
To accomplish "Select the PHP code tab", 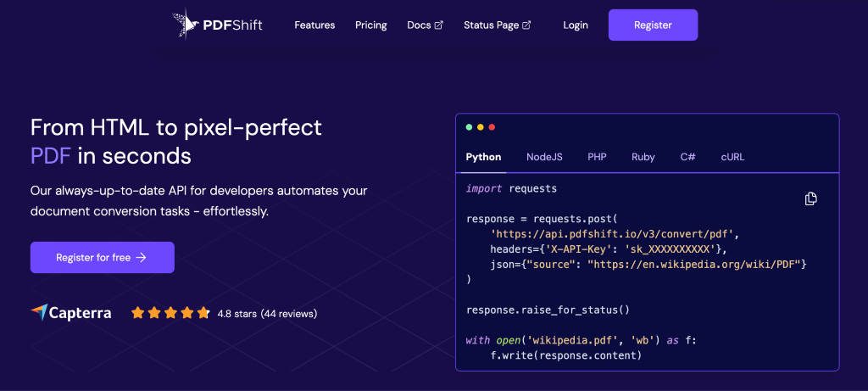I will [x=597, y=157].
